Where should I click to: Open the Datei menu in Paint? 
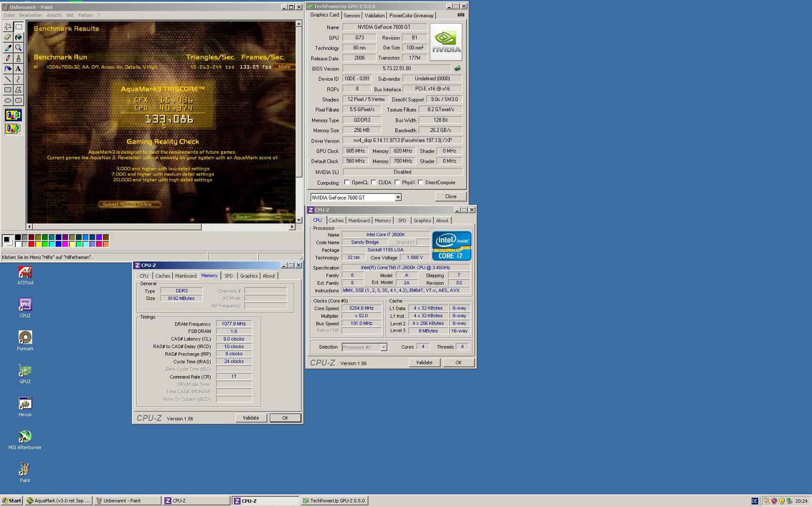(9, 15)
